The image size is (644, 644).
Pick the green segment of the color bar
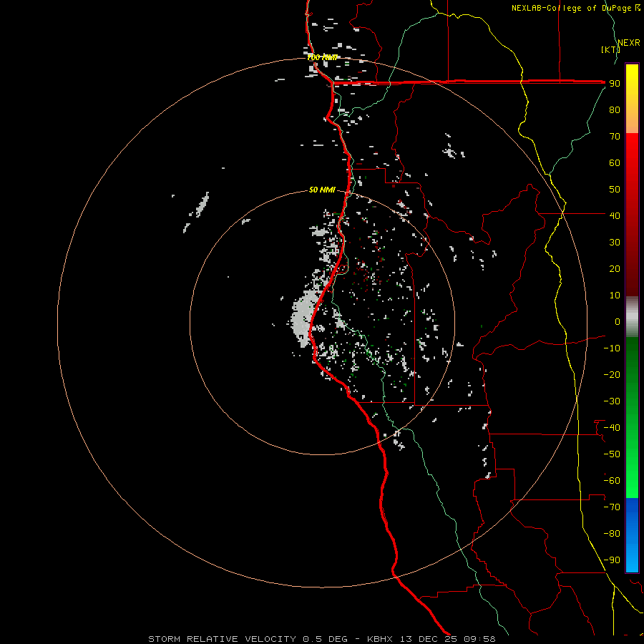[x=632, y=417]
